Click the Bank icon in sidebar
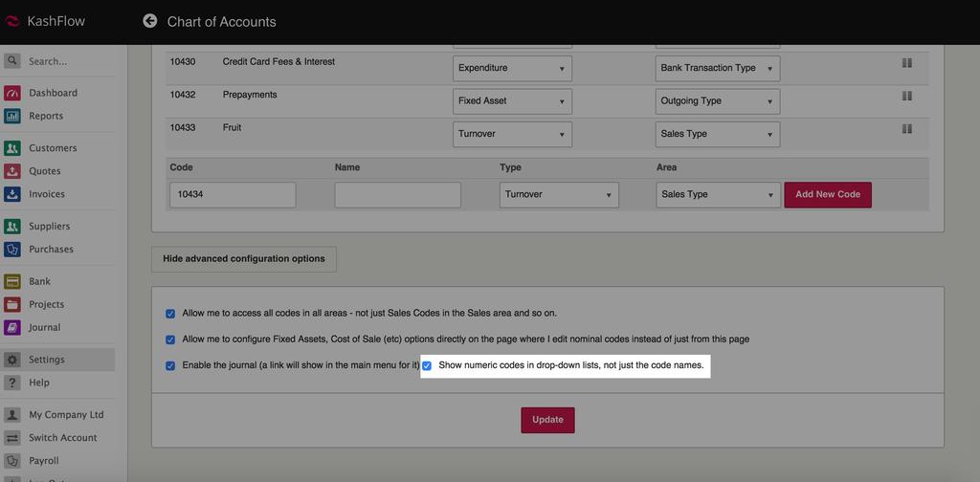Screen dimensions: 980x482 point(12,282)
